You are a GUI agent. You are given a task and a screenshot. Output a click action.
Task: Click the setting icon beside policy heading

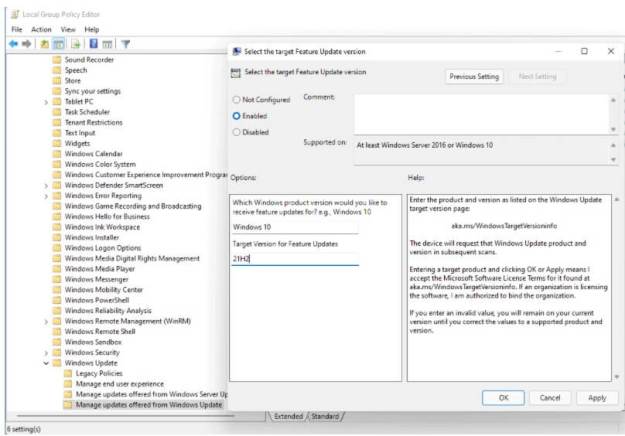click(x=236, y=73)
